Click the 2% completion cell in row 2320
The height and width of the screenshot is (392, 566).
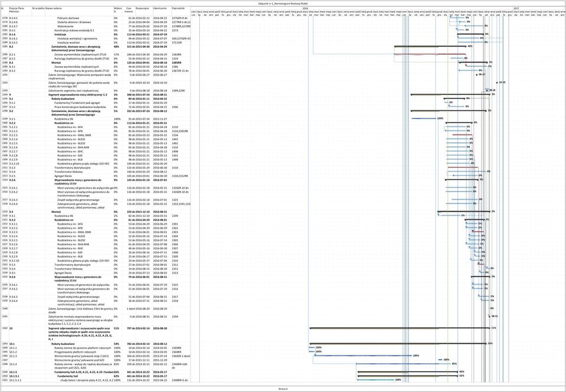(116, 216)
